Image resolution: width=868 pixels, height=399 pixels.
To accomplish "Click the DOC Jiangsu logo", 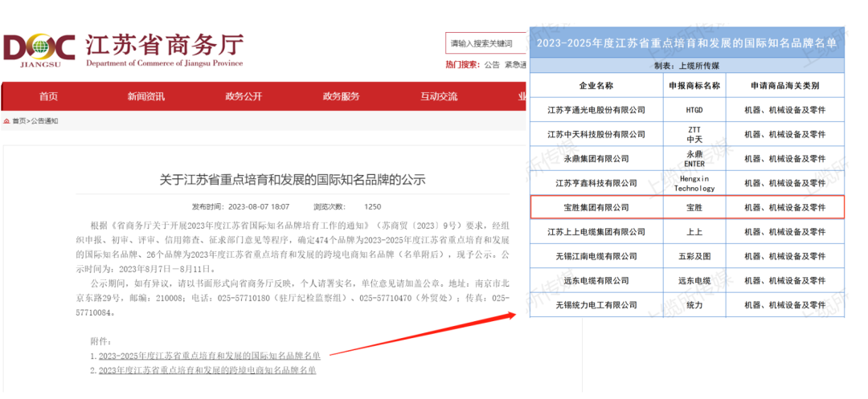I will [x=39, y=50].
